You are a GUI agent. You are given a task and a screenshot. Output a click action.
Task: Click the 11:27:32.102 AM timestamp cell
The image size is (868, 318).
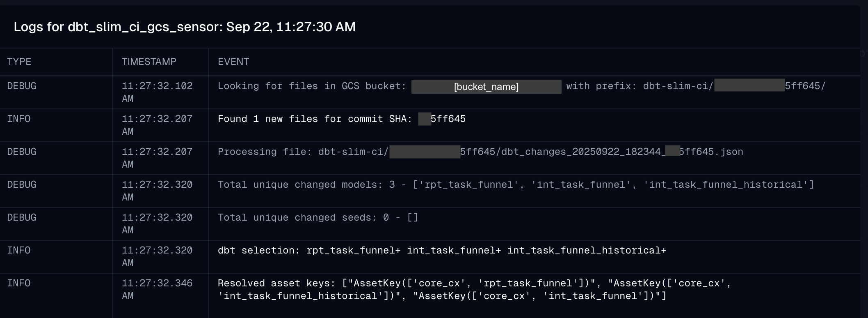[x=157, y=92]
